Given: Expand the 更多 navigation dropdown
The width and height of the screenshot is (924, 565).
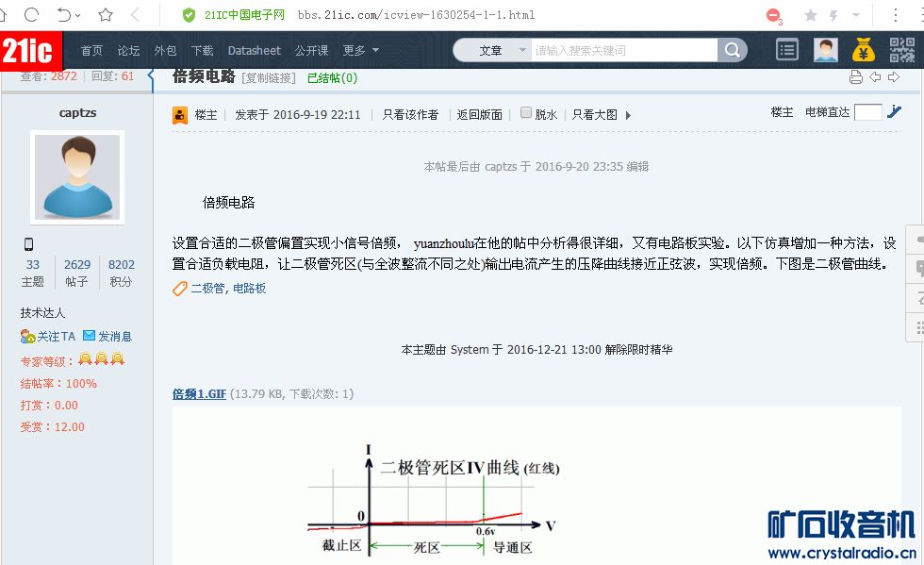Looking at the screenshot, I should tap(360, 51).
